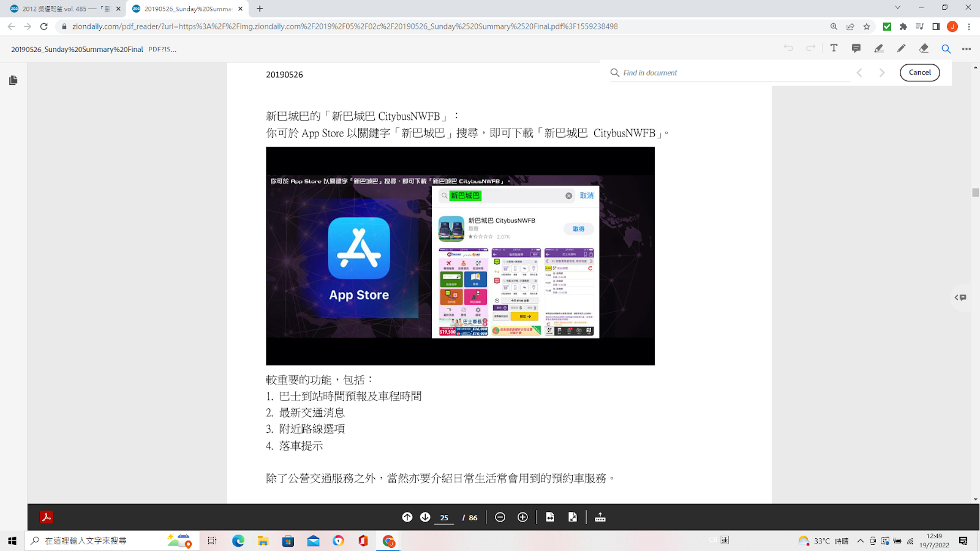Open the more options ellipsis menu
980x551 pixels.
[967, 49]
